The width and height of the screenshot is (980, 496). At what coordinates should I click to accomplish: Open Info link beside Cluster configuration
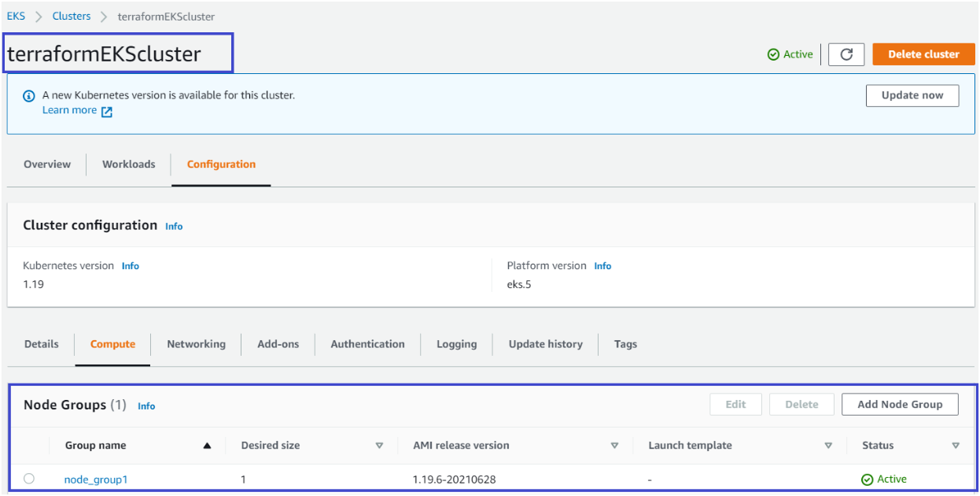(x=174, y=227)
